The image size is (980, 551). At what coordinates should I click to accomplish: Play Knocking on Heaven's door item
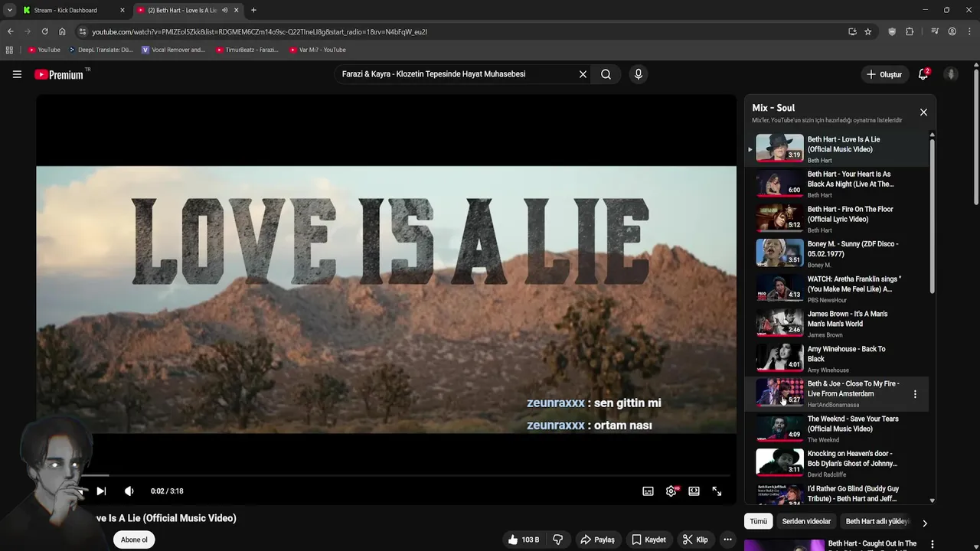click(837, 464)
